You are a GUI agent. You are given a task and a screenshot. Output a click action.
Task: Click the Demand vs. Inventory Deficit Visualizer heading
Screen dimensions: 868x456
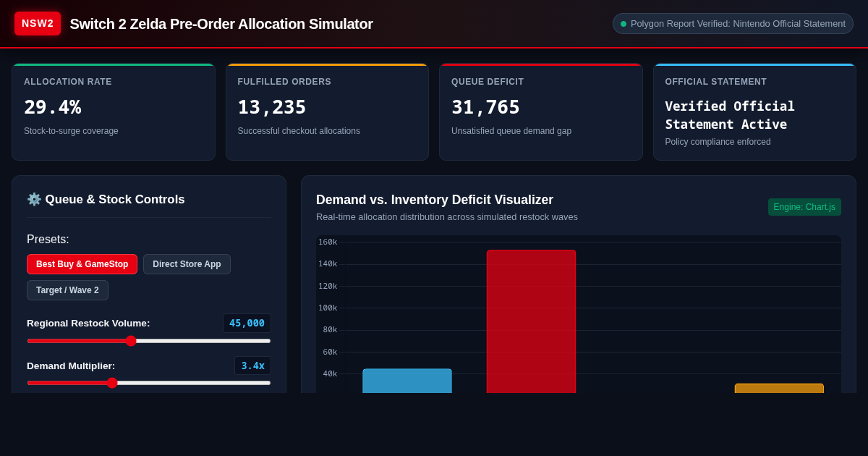point(435,200)
